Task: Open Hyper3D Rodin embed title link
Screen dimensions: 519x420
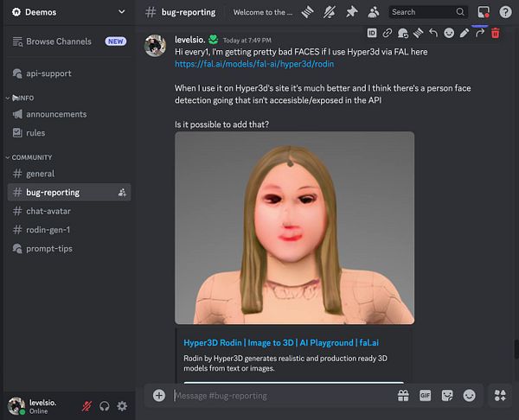Action: pyautogui.click(x=281, y=342)
